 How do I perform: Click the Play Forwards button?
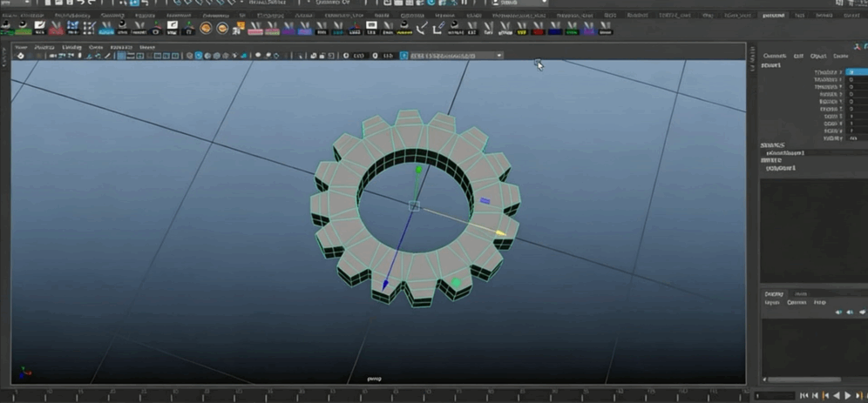click(847, 395)
